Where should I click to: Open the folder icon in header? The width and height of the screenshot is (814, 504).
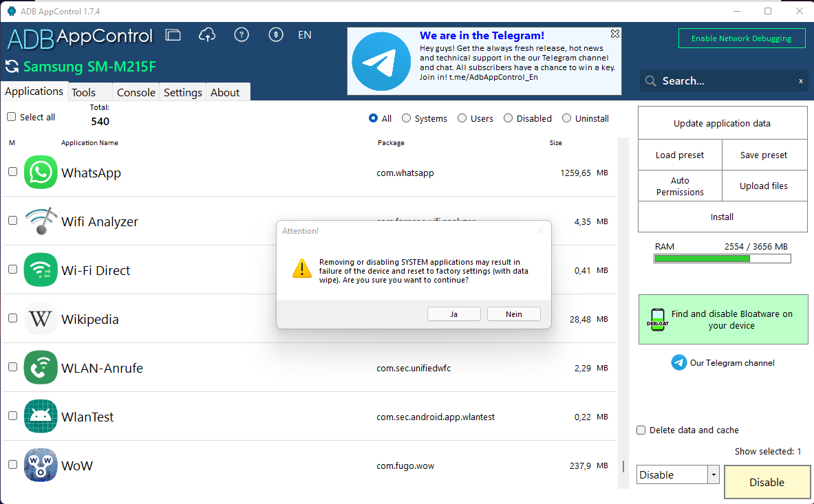tap(173, 35)
